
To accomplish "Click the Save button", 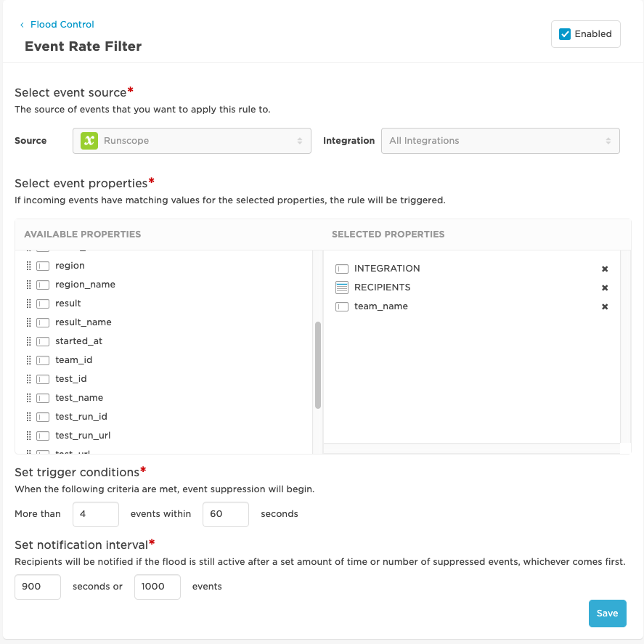I will tap(607, 613).
